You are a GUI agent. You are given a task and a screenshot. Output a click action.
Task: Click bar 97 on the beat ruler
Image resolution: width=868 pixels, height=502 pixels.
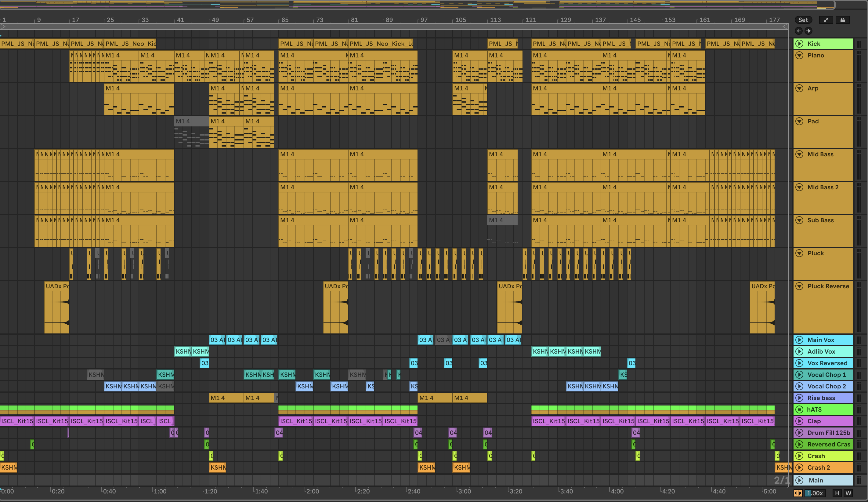click(424, 20)
